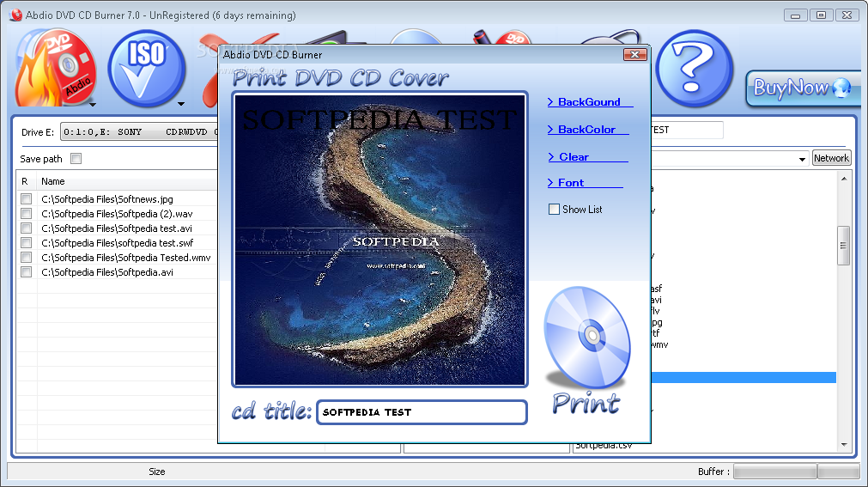Expand the arrow beside the ISO icon

181,104
